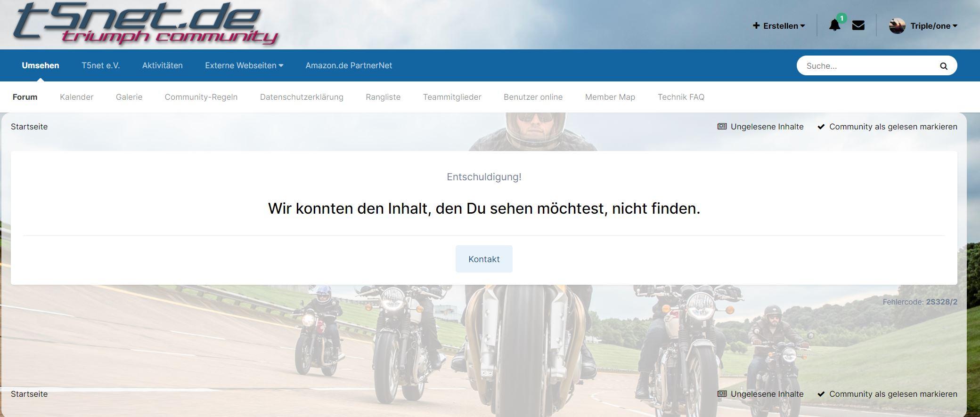The image size is (980, 417).
Task: Open the Amazon.de PartnerNet link
Action: point(349,65)
